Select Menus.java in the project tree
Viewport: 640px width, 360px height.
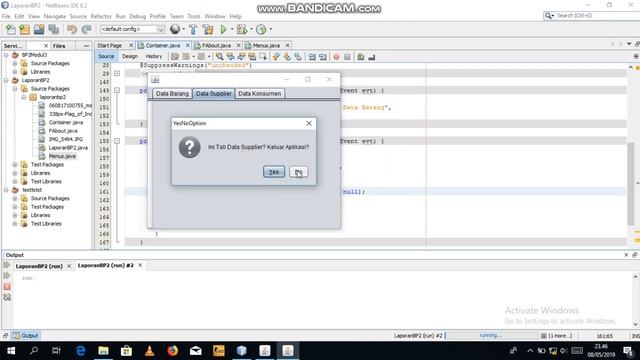tap(62, 156)
